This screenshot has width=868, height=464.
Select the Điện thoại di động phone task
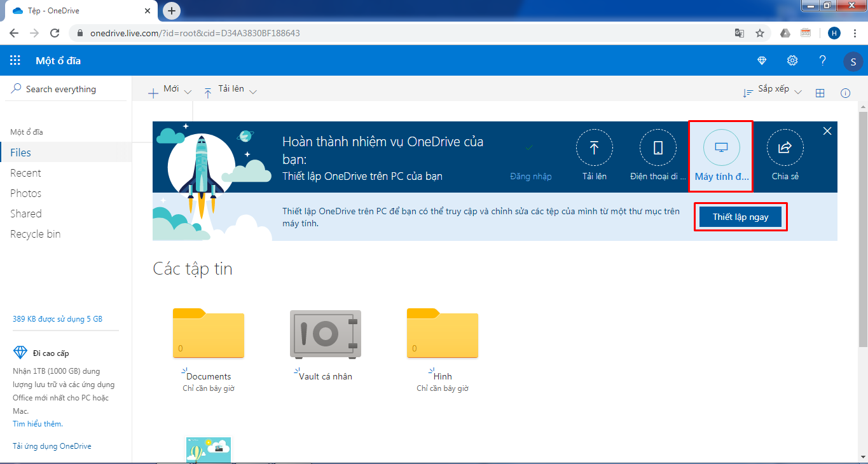[658, 147]
